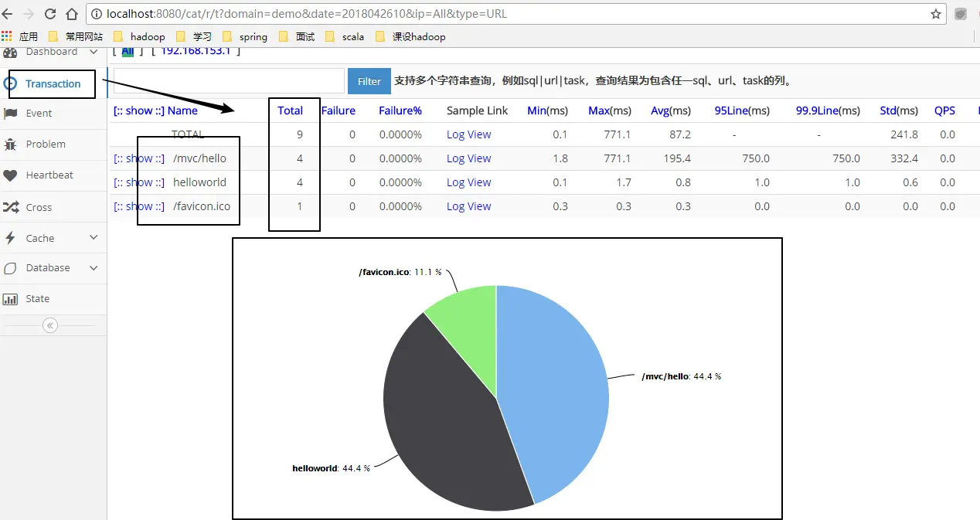Click the site info icon in the address bar
The height and width of the screenshot is (520, 980).
(x=98, y=14)
